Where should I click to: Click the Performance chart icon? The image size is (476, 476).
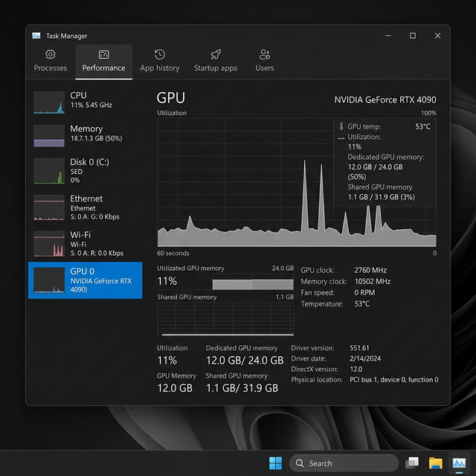click(104, 54)
